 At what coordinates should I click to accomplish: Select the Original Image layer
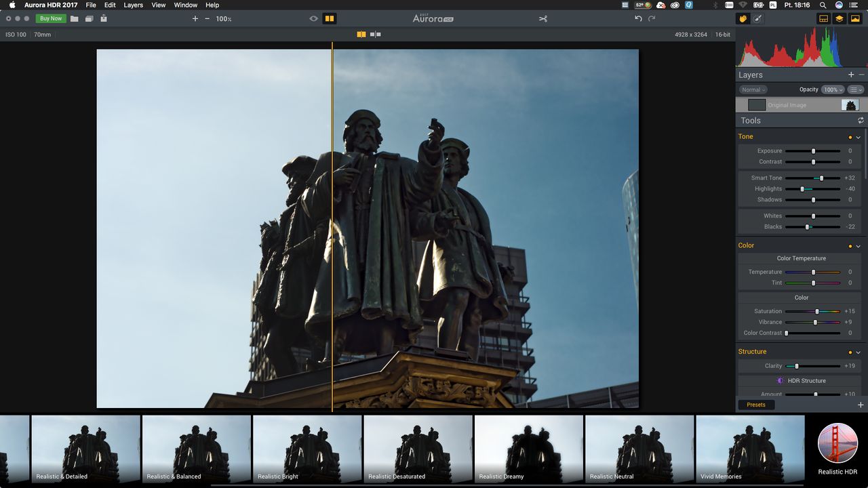(801, 105)
